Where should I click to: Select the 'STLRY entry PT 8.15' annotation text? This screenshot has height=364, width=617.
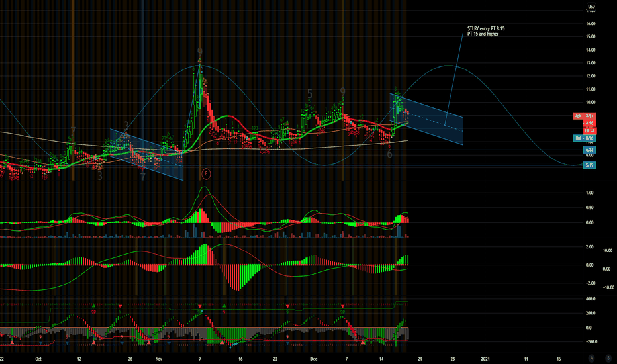click(x=486, y=28)
